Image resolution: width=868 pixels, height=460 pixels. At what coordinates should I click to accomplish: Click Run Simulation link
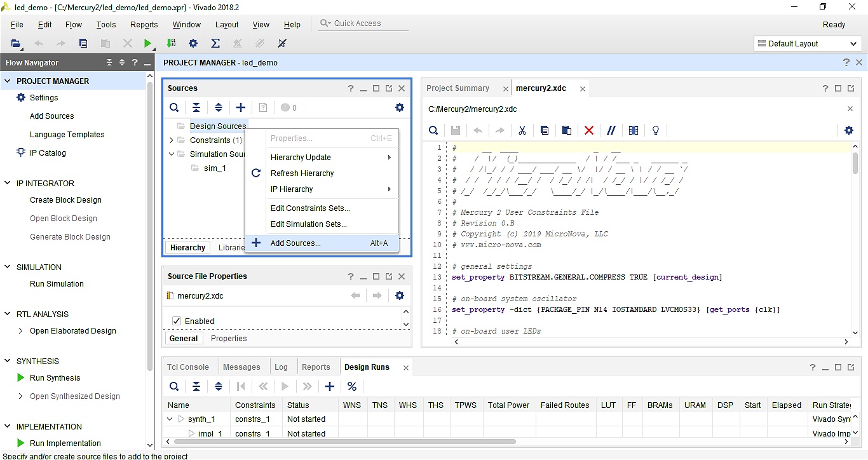coord(57,283)
